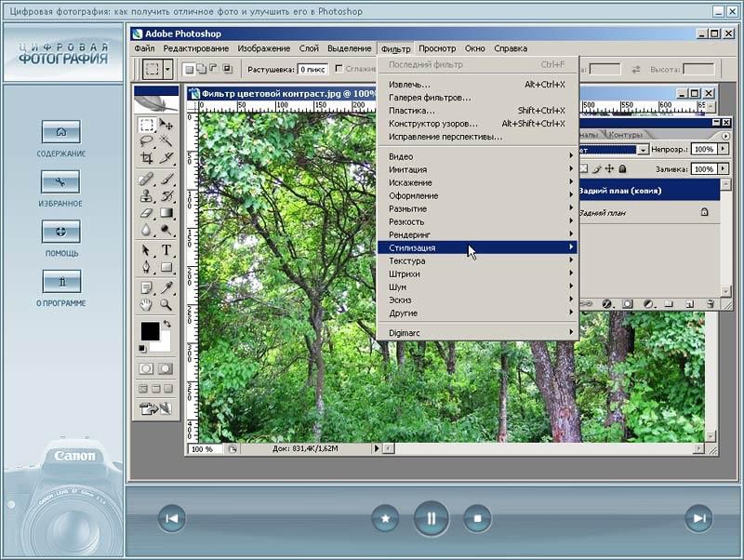Choose the Crop tool
744x560 pixels.
pyautogui.click(x=147, y=159)
